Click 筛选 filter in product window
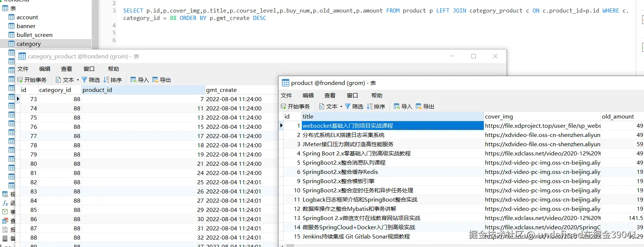The image size is (644, 247). (x=354, y=106)
